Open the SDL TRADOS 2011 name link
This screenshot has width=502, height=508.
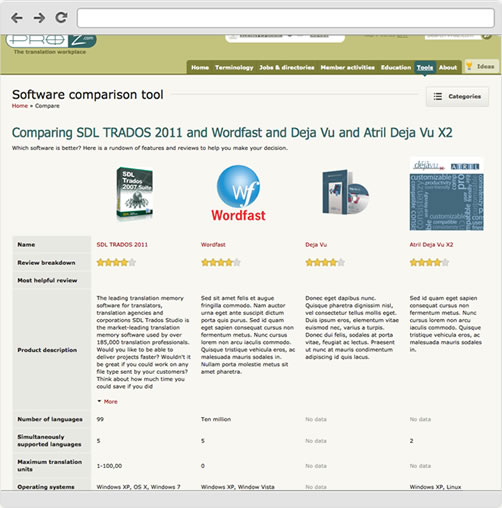(x=122, y=245)
